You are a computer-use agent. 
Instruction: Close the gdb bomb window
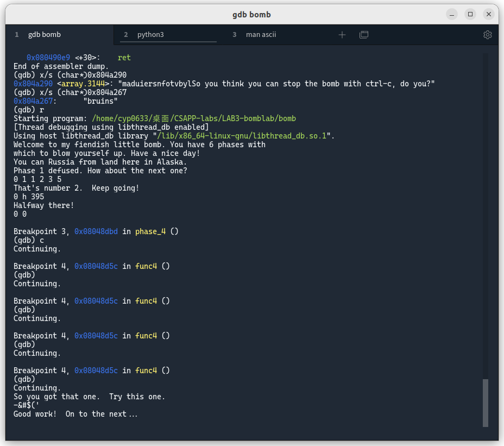(489, 14)
